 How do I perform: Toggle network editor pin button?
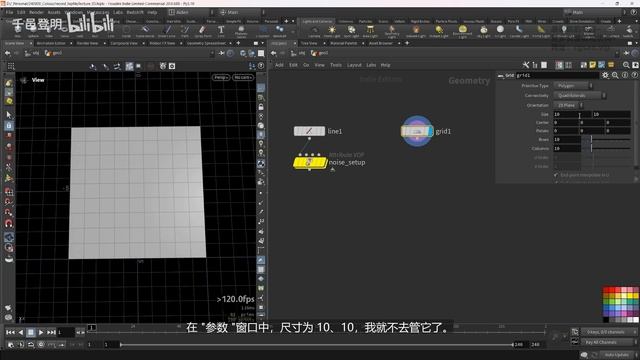(x=627, y=53)
